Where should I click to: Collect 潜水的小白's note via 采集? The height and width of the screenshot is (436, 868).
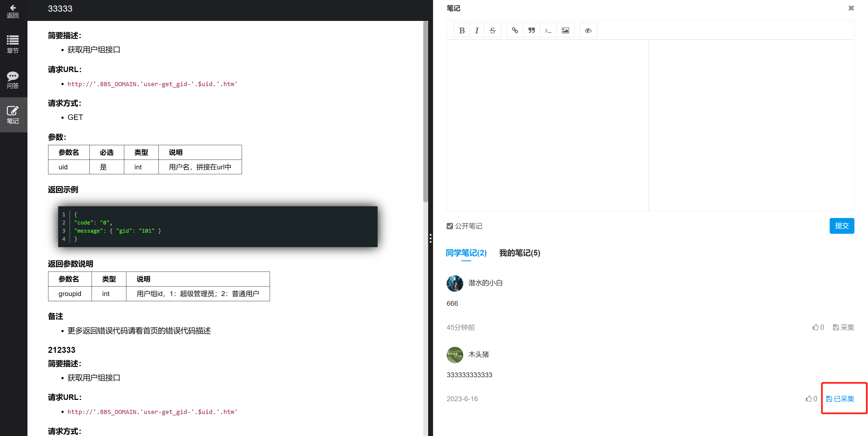tap(844, 327)
